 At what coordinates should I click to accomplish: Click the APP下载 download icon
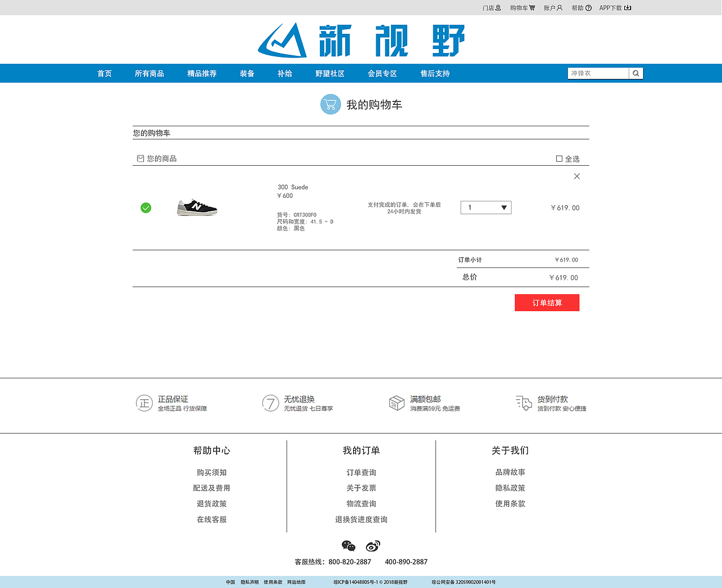(629, 7)
